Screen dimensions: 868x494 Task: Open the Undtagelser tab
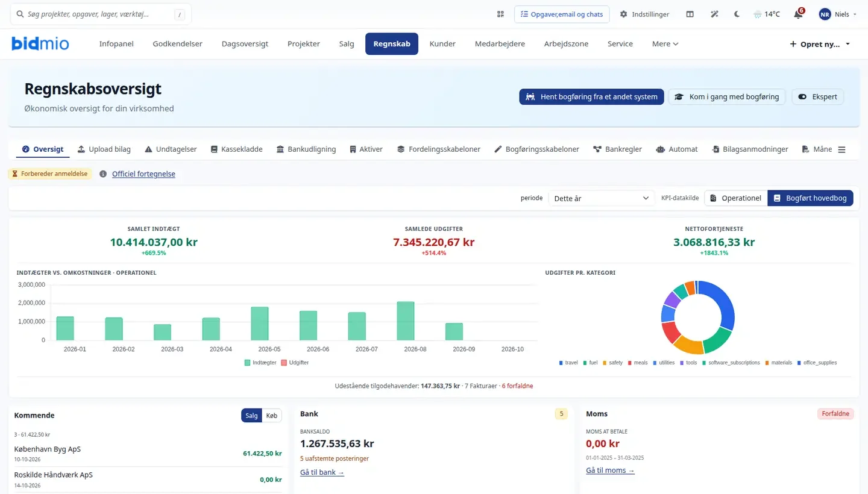tap(170, 149)
